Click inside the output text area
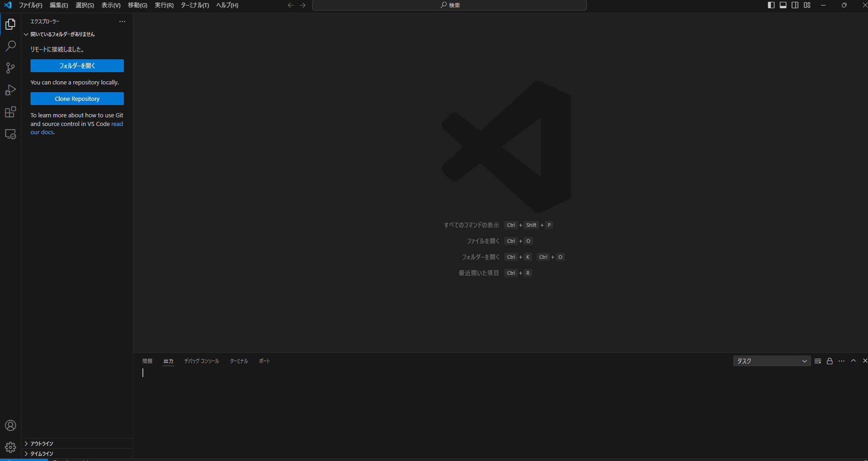The height and width of the screenshot is (461, 868). (x=500, y=413)
